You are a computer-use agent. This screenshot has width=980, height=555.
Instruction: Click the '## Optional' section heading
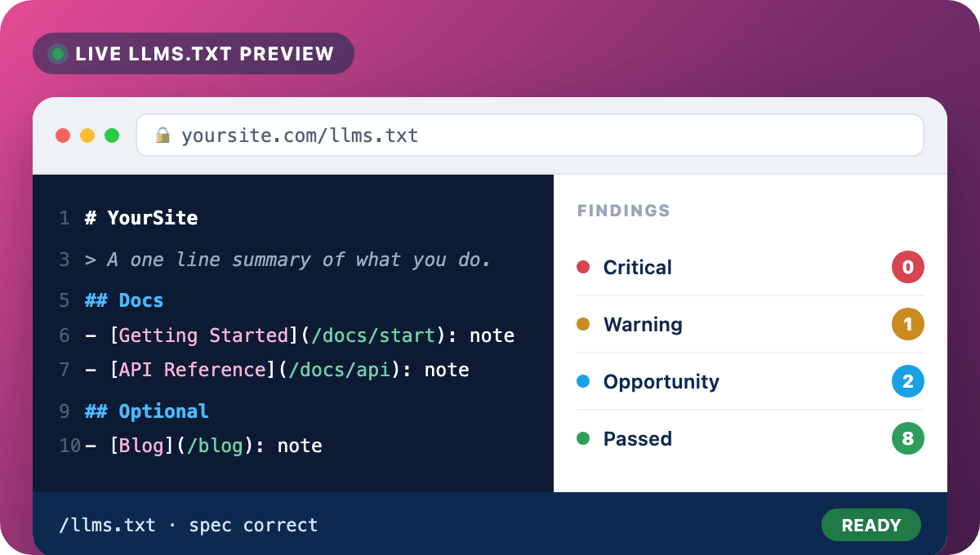(147, 411)
